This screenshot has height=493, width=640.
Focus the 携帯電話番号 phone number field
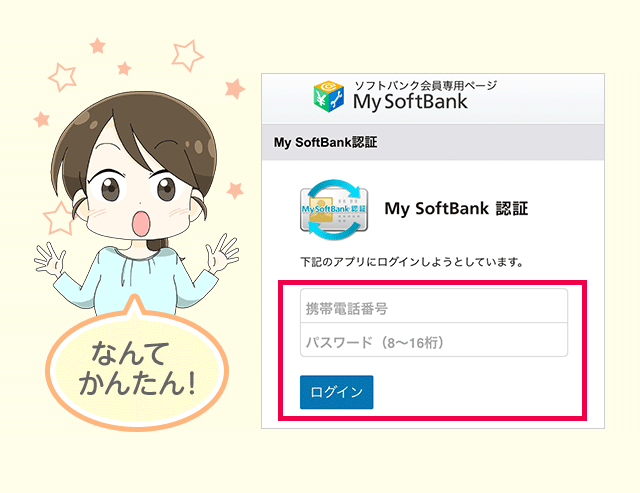point(433,307)
